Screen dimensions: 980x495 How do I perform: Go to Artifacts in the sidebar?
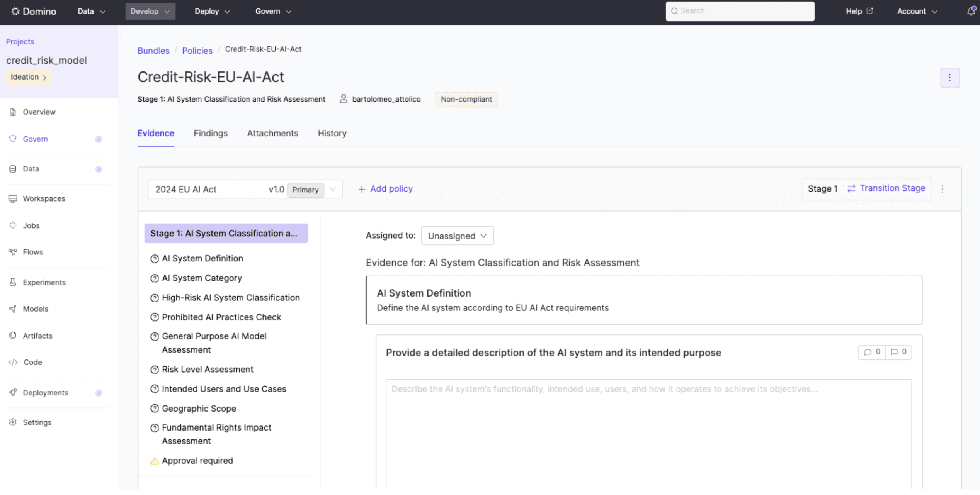click(x=37, y=336)
